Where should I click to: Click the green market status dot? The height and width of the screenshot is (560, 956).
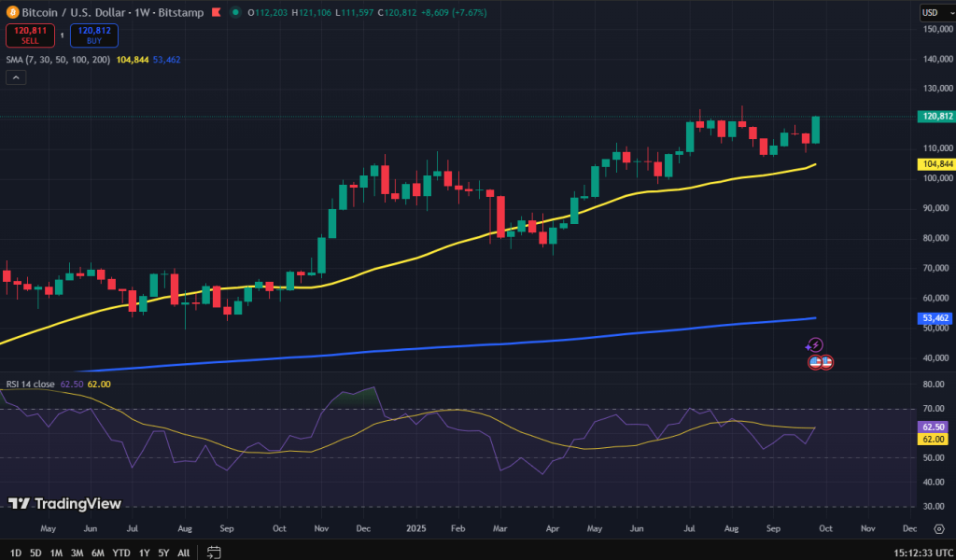235,12
